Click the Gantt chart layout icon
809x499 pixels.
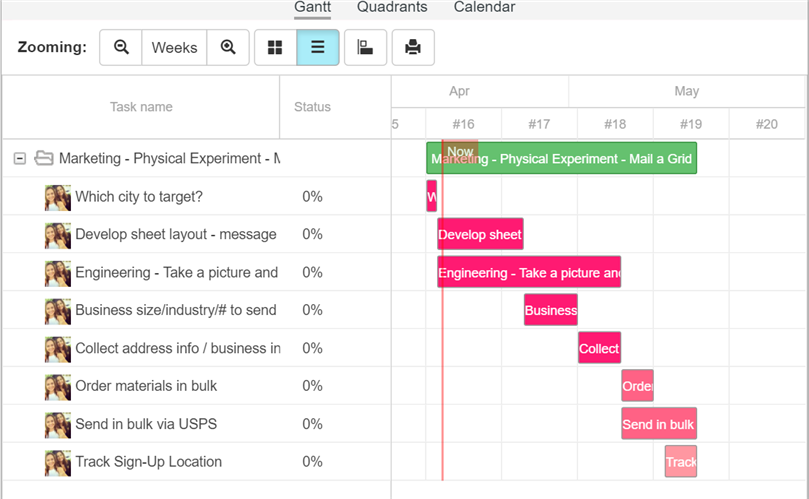[365, 47]
